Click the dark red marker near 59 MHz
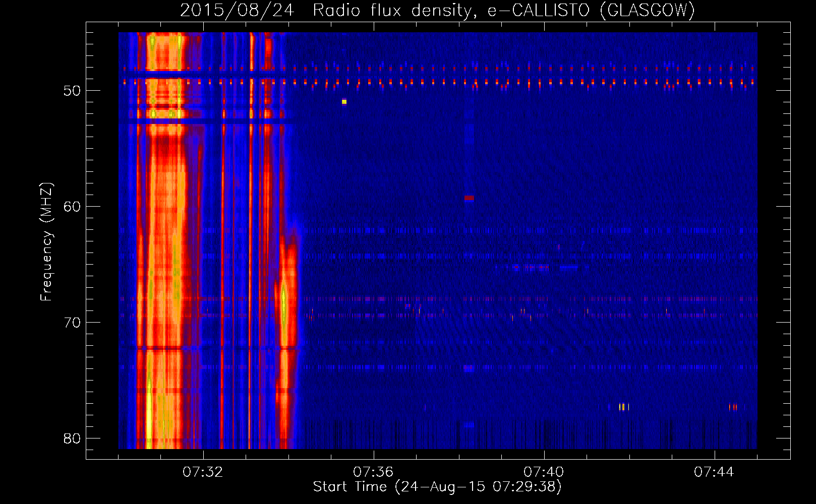The image size is (816, 504). [469, 198]
